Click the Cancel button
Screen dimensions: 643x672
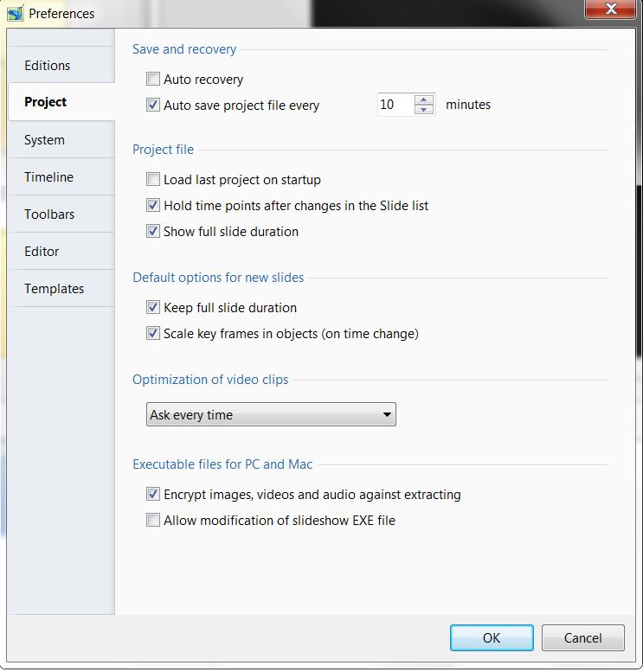[x=582, y=638]
